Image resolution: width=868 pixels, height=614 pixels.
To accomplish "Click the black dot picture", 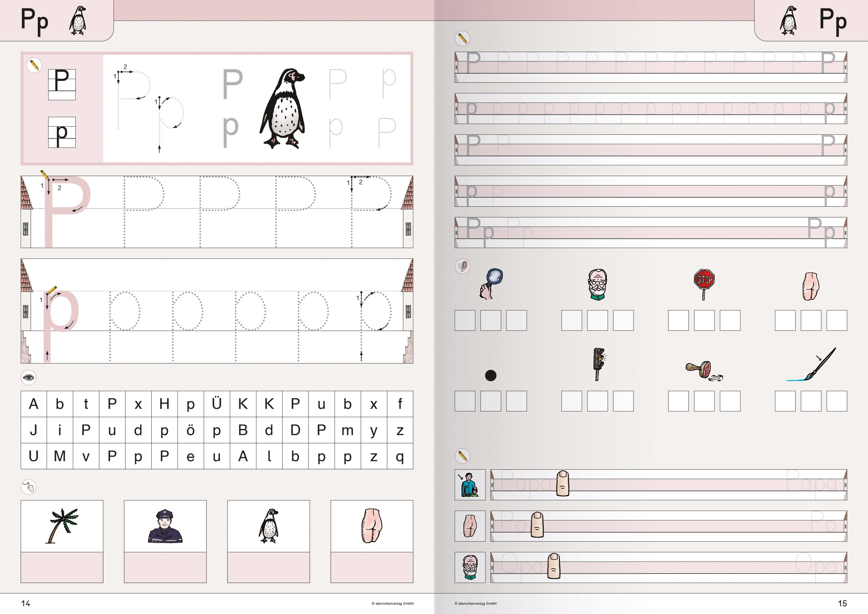I will [490, 375].
